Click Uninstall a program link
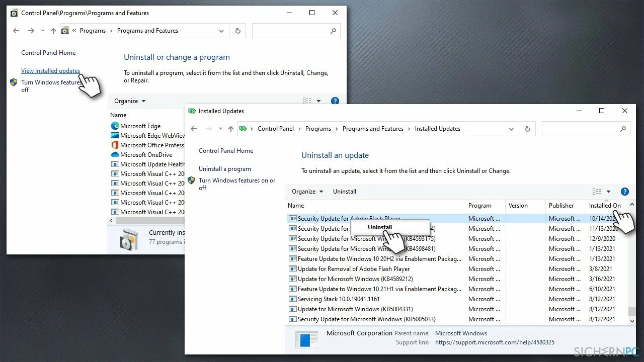 tap(225, 169)
